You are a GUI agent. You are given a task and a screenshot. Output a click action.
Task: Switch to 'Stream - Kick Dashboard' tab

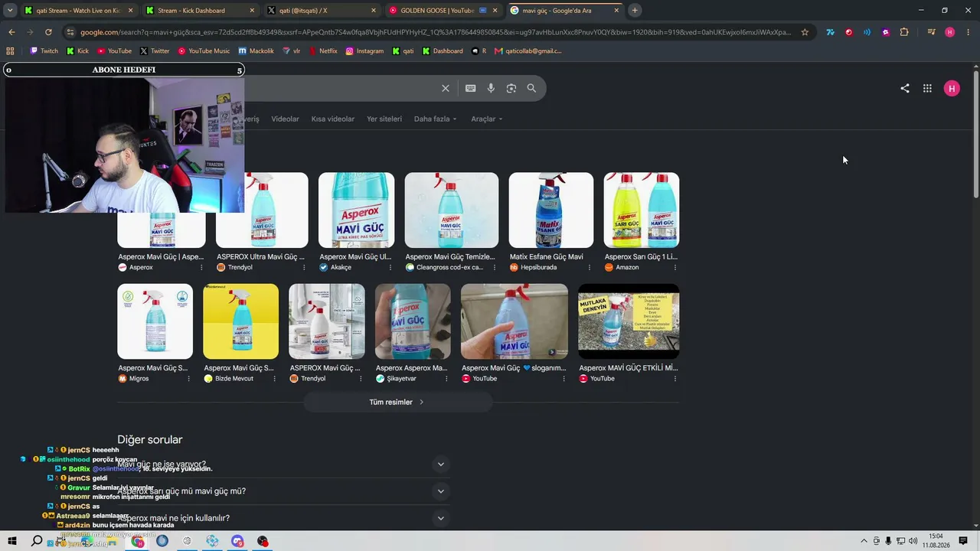pyautogui.click(x=199, y=11)
